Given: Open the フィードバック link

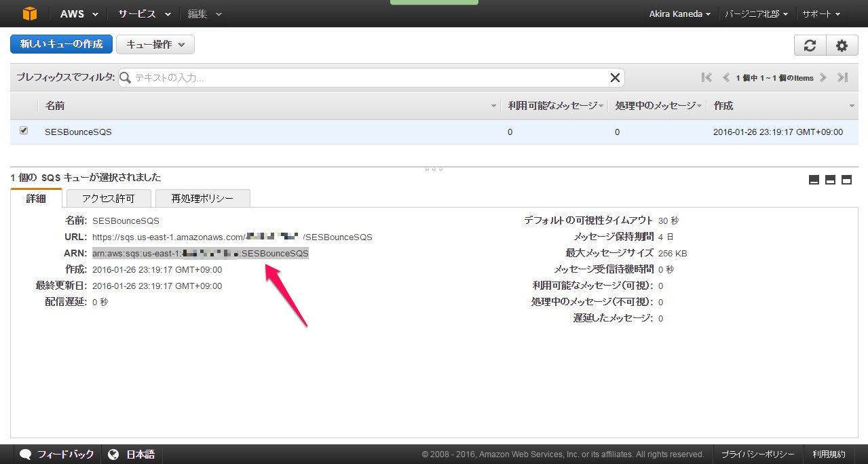Looking at the screenshot, I should click(65, 455).
